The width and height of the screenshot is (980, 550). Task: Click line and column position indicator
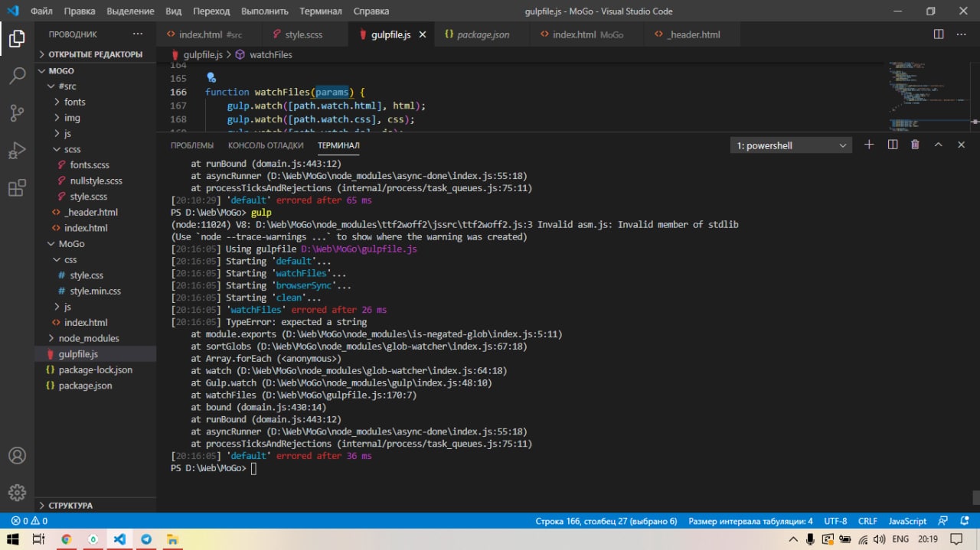(x=606, y=521)
